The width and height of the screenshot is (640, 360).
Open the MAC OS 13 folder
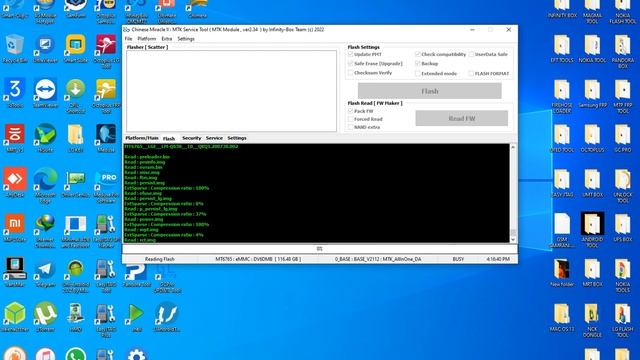(x=562, y=317)
